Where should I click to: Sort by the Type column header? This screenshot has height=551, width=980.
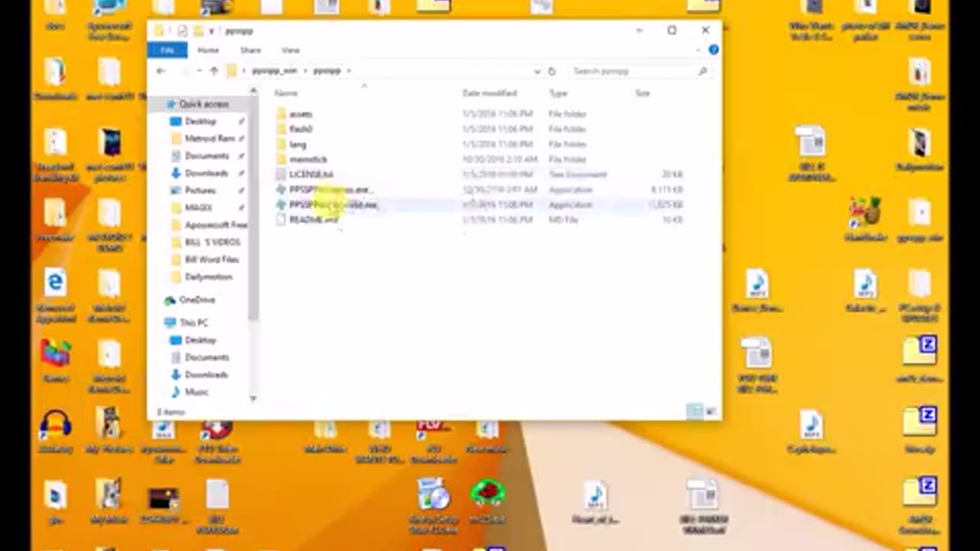558,93
